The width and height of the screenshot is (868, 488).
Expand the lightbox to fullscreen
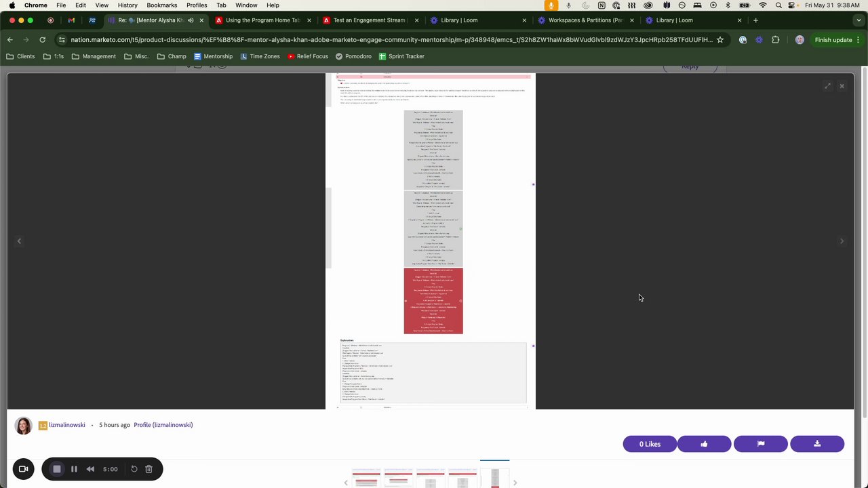pos(827,86)
